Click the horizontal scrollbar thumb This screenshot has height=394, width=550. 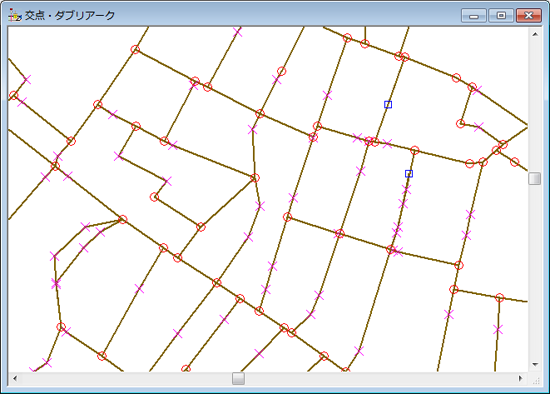pyautogui.click(x=238, y=379)
